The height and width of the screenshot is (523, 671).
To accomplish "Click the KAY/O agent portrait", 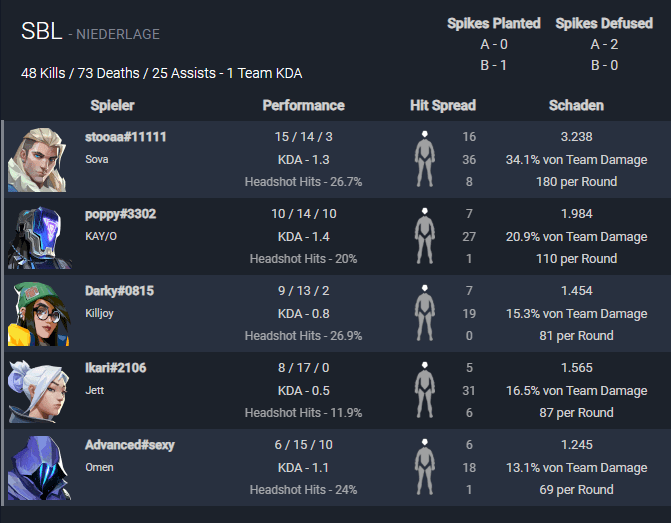I will [39, 237].
